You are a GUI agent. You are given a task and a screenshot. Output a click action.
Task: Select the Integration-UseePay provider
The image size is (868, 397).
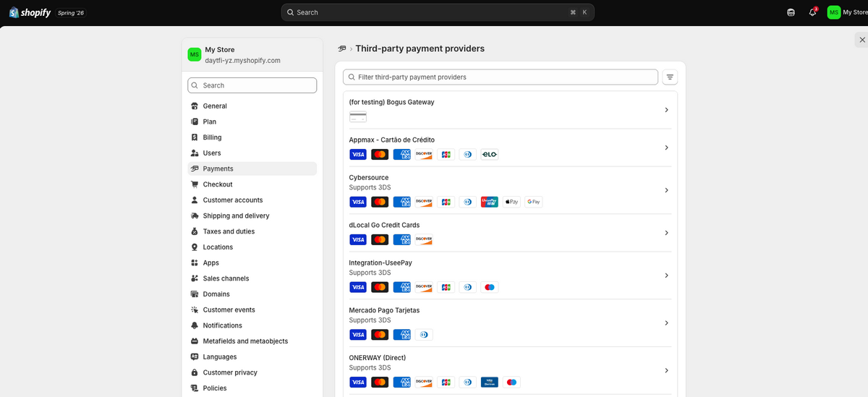510,276
